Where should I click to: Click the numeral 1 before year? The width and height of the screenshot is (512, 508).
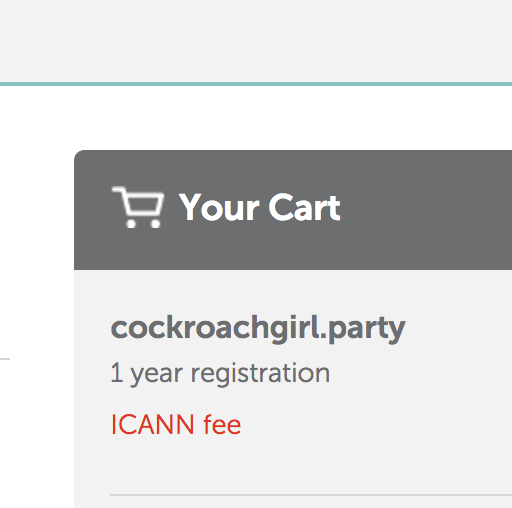point(116,372)
